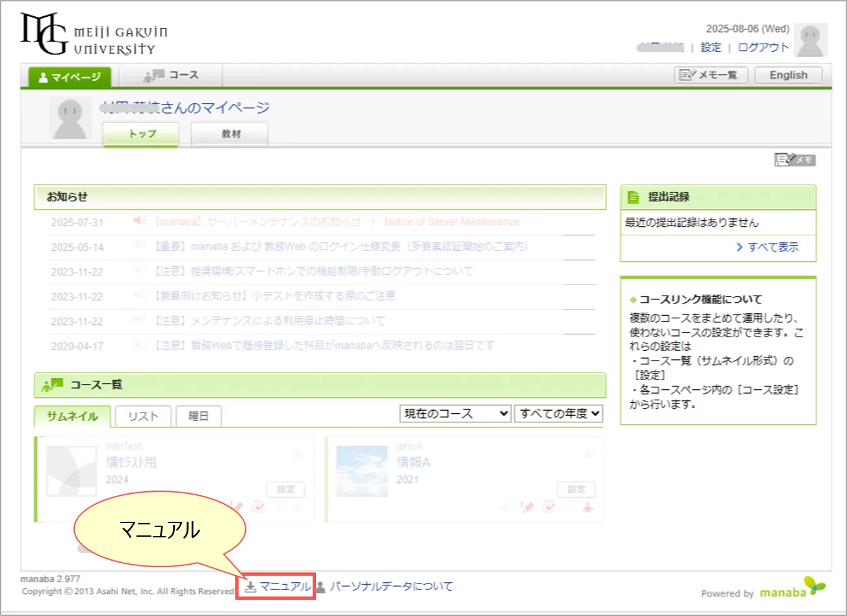847x616 pixels.
Task: Open the すべての年度 year dropdown
Action: 559,414
